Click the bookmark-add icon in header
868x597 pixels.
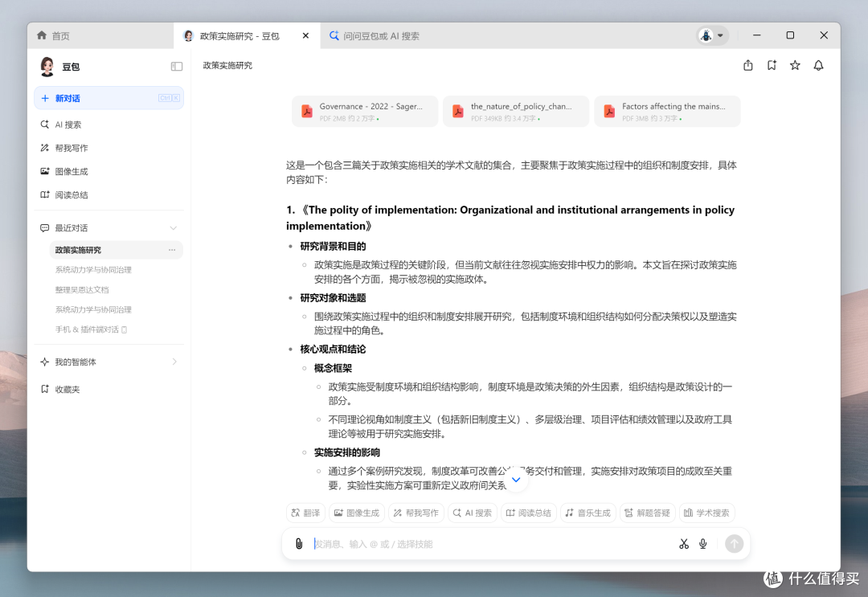772,65
